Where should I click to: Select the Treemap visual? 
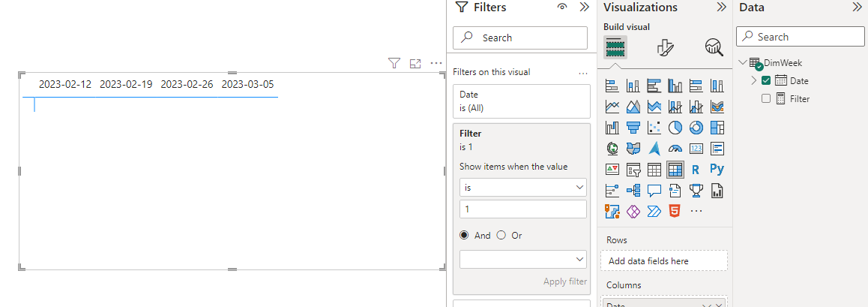pyautogui.click(x=717, y=128)
